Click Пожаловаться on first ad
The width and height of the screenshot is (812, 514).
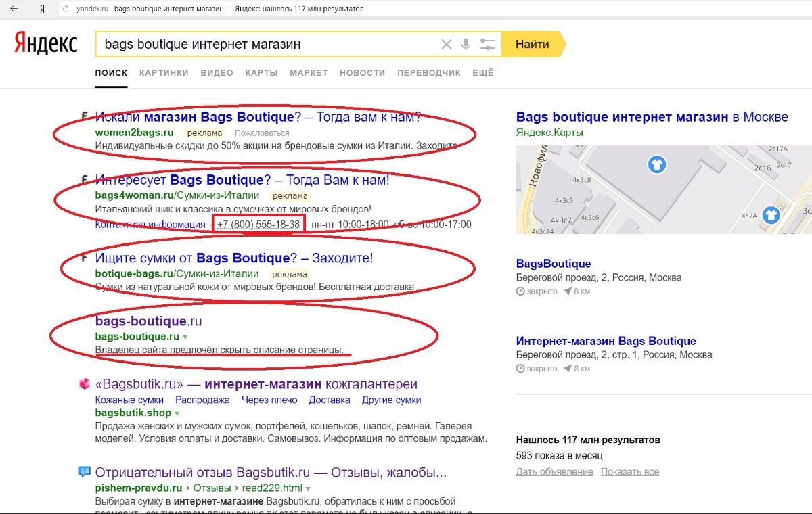coord(262,133)
